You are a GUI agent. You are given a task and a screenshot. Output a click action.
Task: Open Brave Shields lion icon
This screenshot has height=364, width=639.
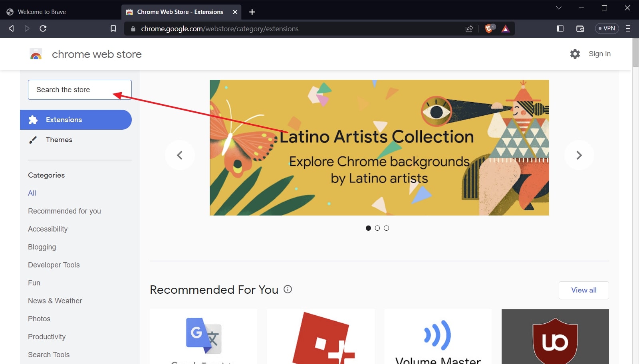[489, 28]
